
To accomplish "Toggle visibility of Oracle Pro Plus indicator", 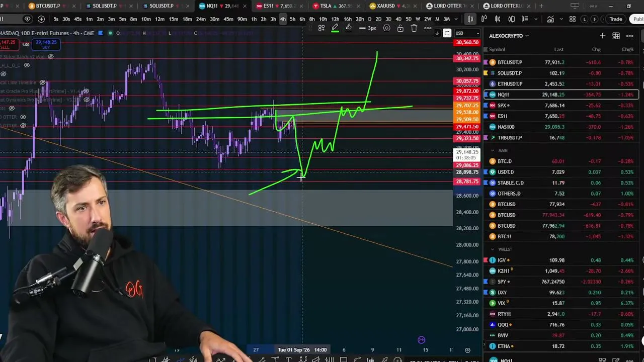I will click(x=86, y=92).
